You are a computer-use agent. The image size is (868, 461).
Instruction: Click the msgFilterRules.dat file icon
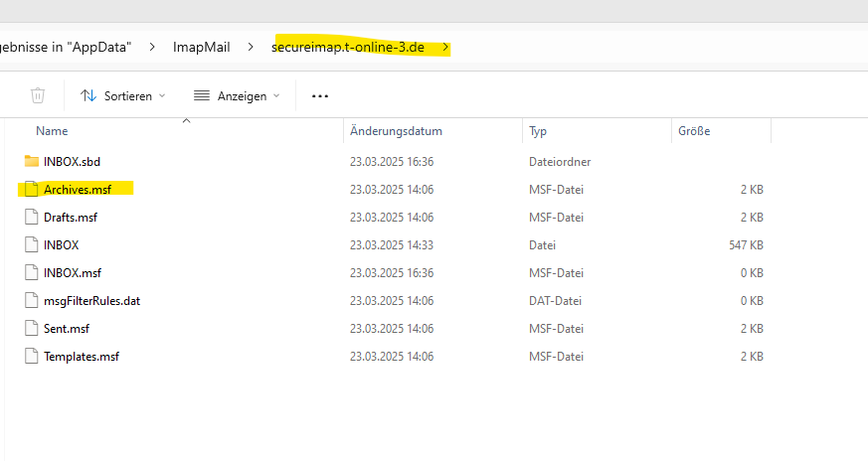click(x=32, y=300)
